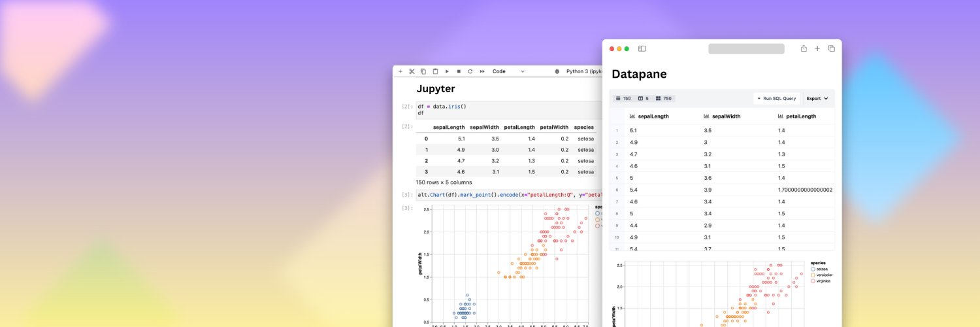980x327 pixels.
Task: Click the Jupyter heading in the notebook
Action: pyautogui.click(x=436, y=89)
